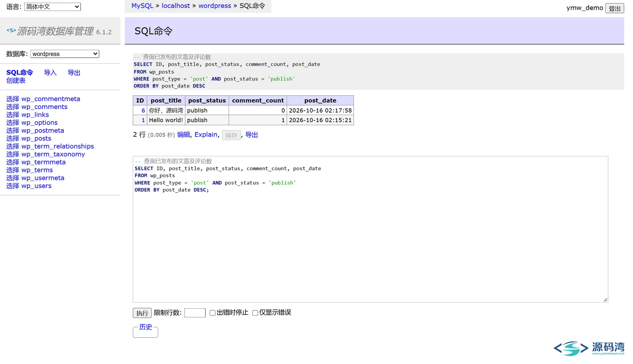Open the 导入 import menu link
This screenshot has width=633, height=364.
click(50, 73)
